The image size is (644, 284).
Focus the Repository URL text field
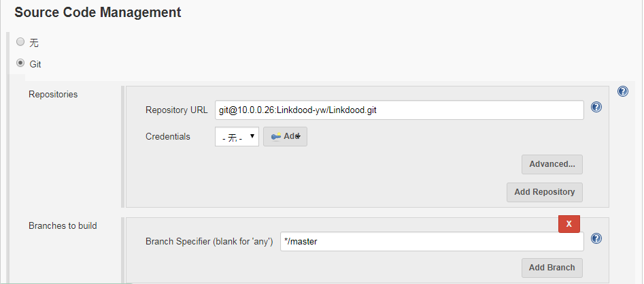point(399,110)
